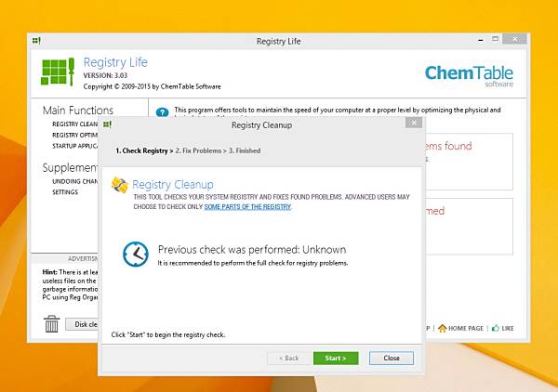Viewport: 558px width, 392px height.
Task: Open 'Some parts of the registry' link
Action: click(247, 207)
